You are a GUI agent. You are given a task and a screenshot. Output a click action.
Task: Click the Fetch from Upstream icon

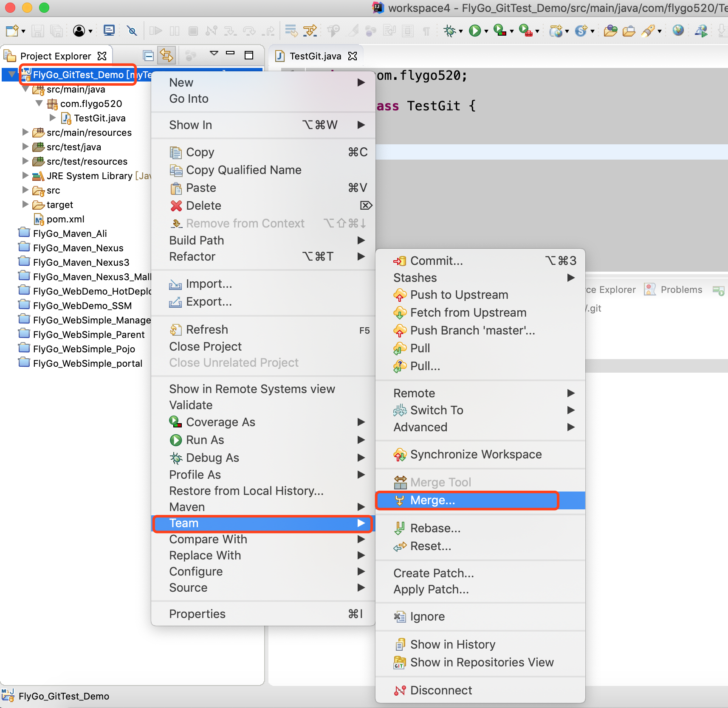[x=400, y=312]
